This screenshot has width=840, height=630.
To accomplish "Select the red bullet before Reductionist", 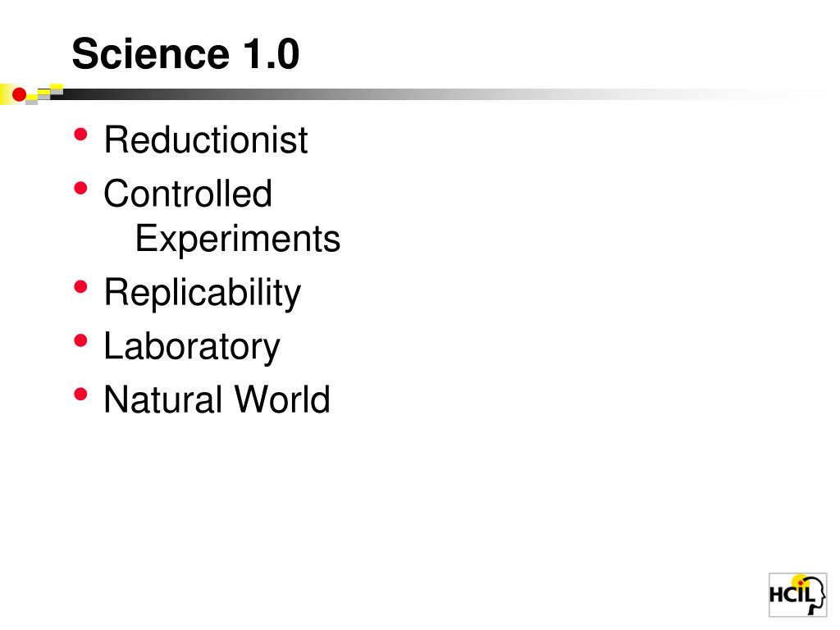I will pos(81,134).
